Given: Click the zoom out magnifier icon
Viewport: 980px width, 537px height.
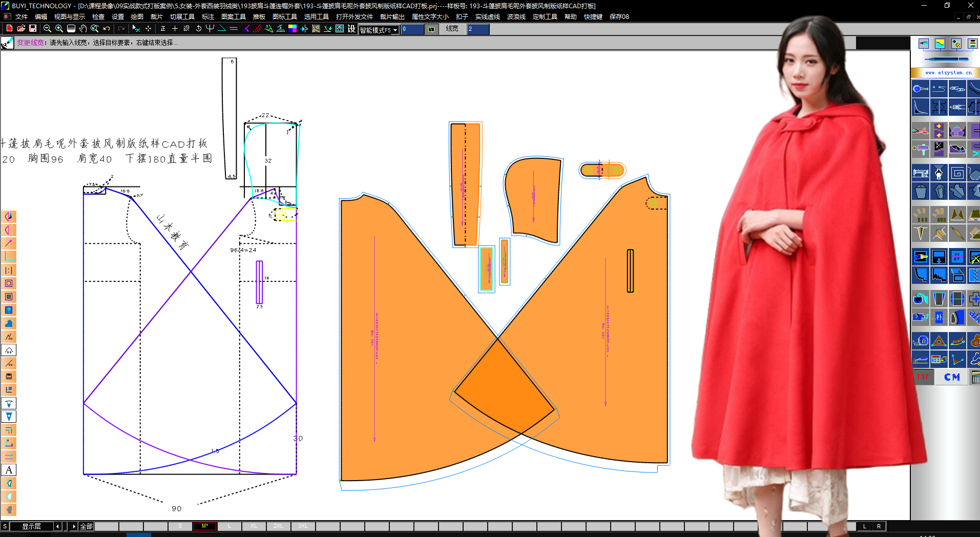Looking at the screenshot, I should (x=47, y=29).
